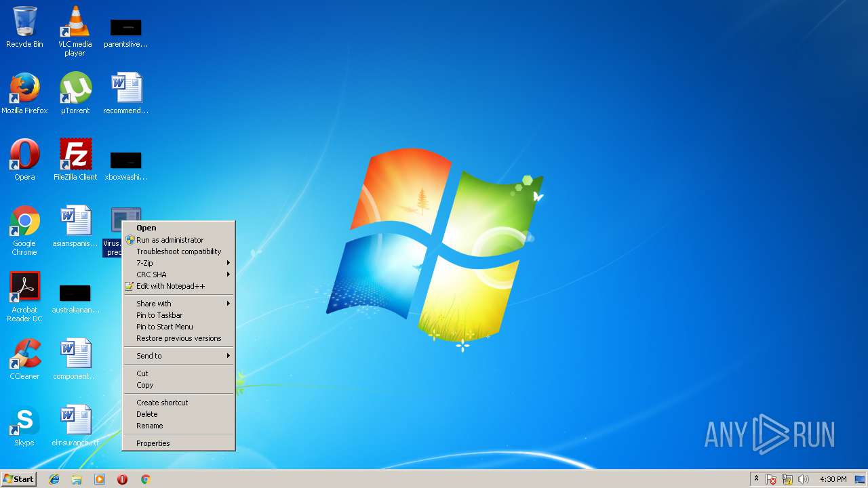The width and height of the screenshot is (868, 488).
Task: Select the VLC media player icon
Action: coord(75,31)
